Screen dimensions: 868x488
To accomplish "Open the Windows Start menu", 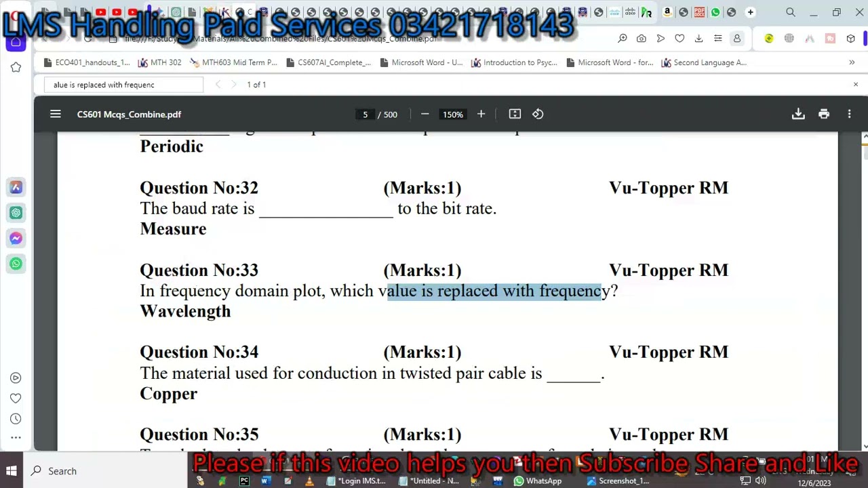I will pos(12,471).
